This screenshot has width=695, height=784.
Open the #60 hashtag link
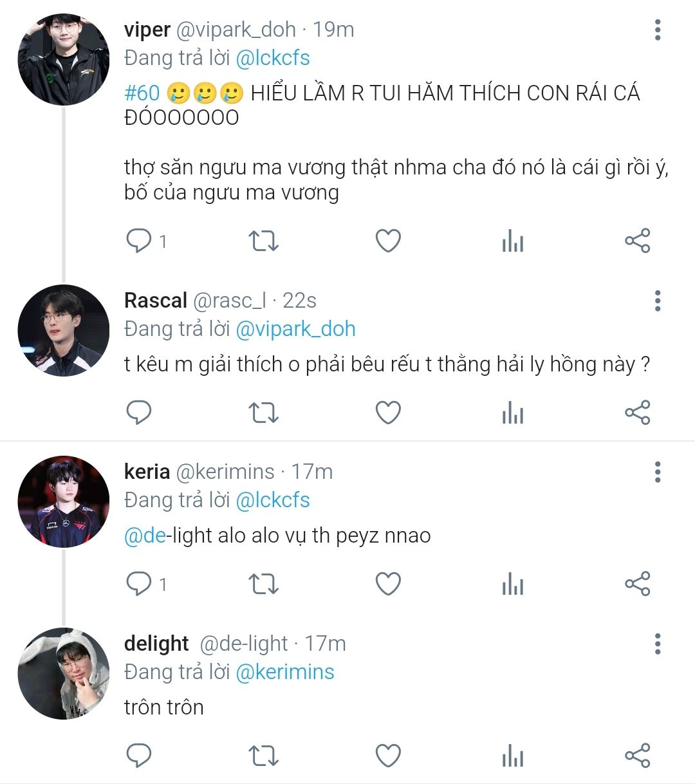142,93
